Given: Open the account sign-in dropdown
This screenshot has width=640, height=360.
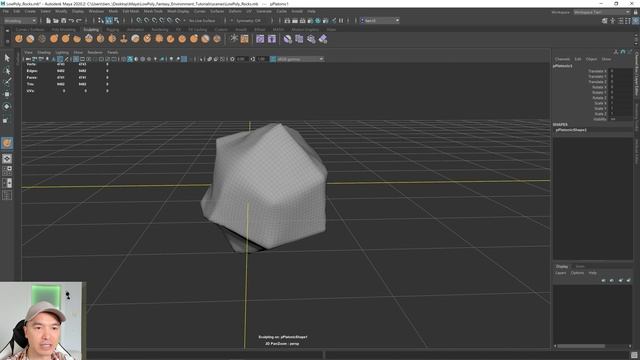Looking at the screenshot, I should pos(380,20).
